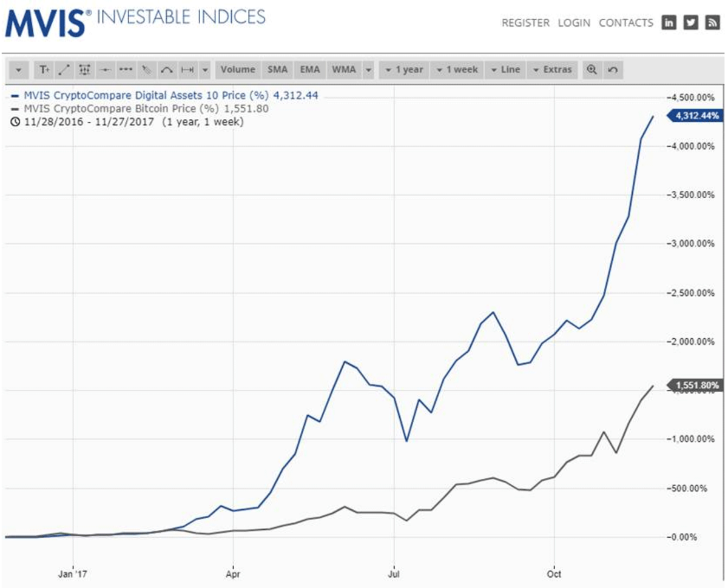Select the arc curve drawing tool
Viewport: 728px width, 588px height.
click(x=166, y=70)
